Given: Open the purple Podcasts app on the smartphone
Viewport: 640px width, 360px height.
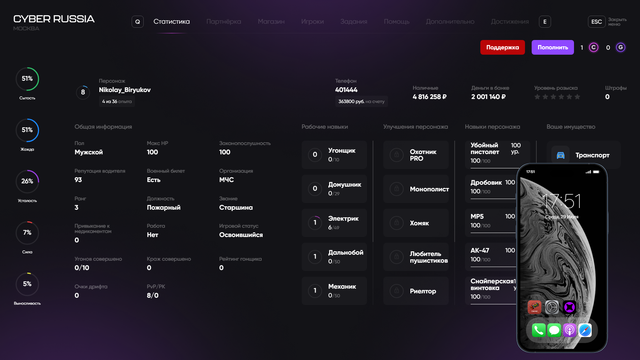Looking at the screenshot, I should click(569, 330).
